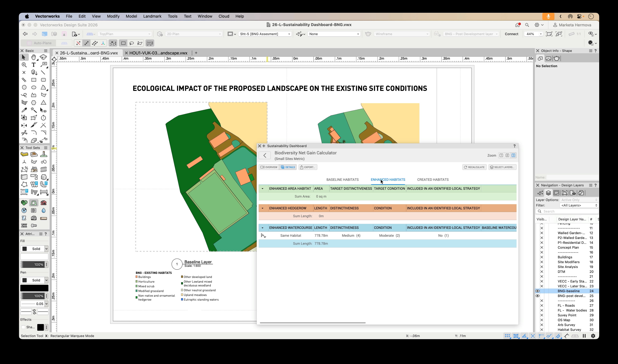Screen dimensions: 618x364
Task: Switch to Created Habitats tab
Action: [x=433, y=179]
